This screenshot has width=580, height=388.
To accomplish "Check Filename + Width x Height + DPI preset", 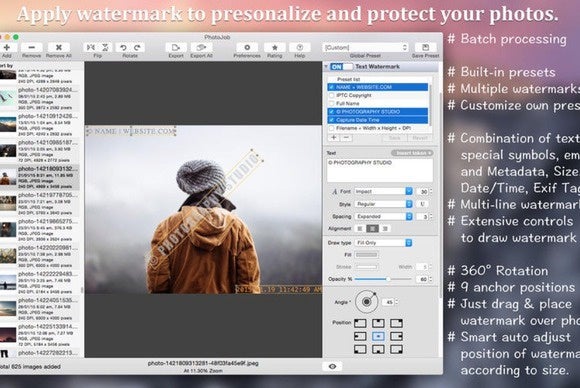I will point(331,128).
